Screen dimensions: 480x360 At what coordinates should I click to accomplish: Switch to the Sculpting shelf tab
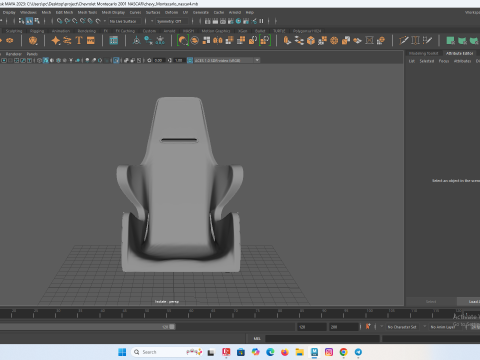(x=14, y=31)
